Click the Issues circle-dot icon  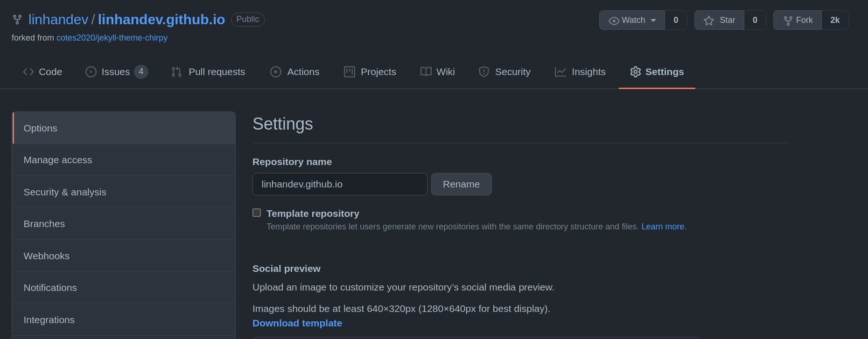click(x=91, y=72)
